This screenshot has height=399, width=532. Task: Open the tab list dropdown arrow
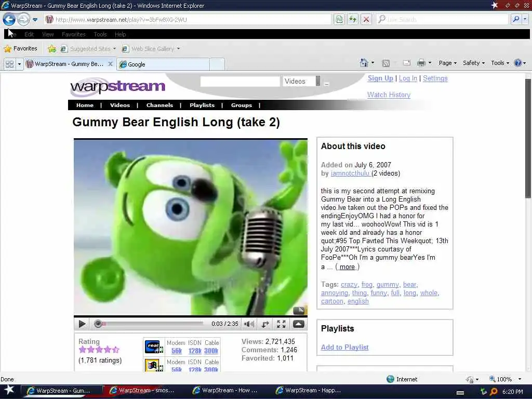[x=19, y=64]
